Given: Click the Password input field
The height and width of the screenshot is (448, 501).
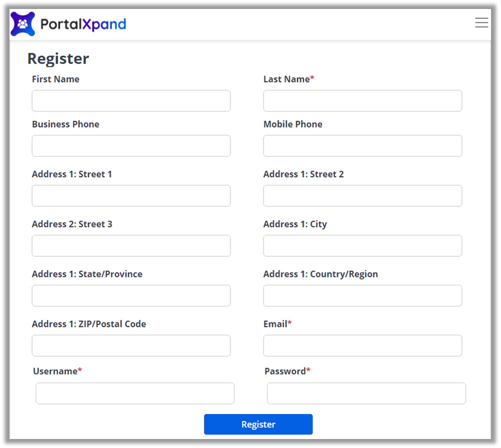Looking at the screenshot, I should tap(366, 393).
